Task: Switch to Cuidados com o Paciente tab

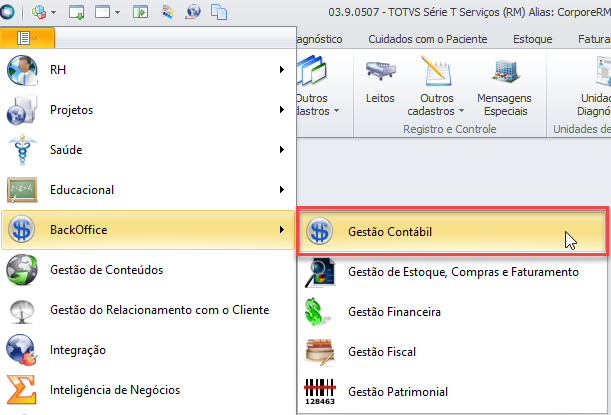Action: coord(428,39)
